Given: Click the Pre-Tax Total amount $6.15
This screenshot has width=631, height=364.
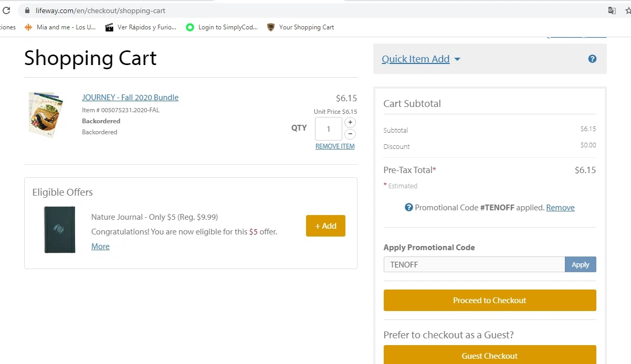Looking at the screenshot, I should point(585,170).
